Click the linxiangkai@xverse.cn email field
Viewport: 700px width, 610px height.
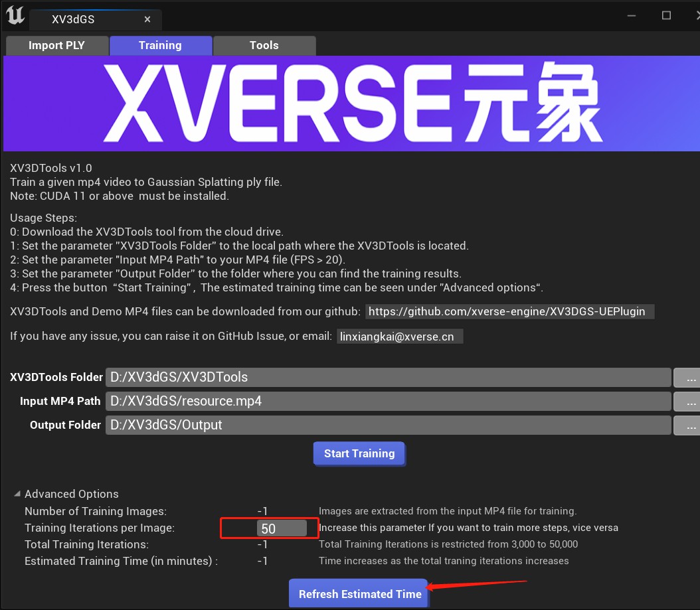tap(400, 337)
